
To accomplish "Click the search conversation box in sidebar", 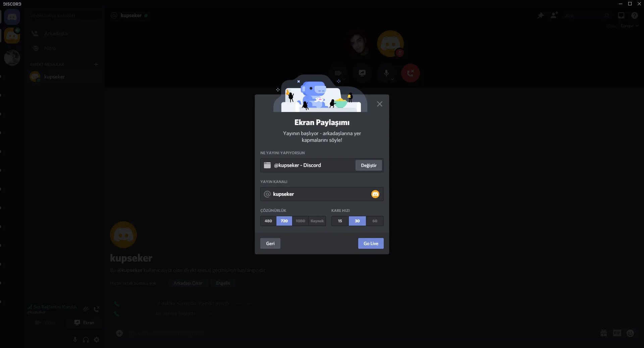I will (x=64, y=16).
